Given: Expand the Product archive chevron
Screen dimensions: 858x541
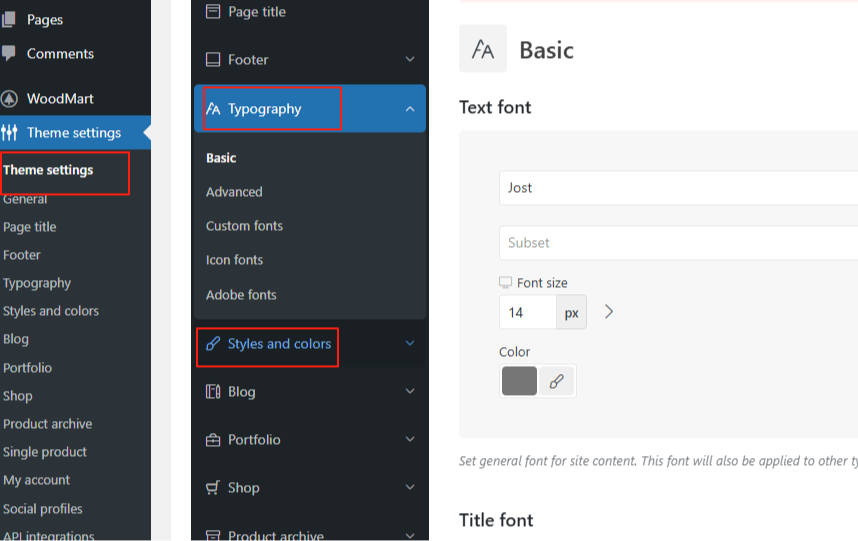Looking at the screenshot, I should [410, 536].
